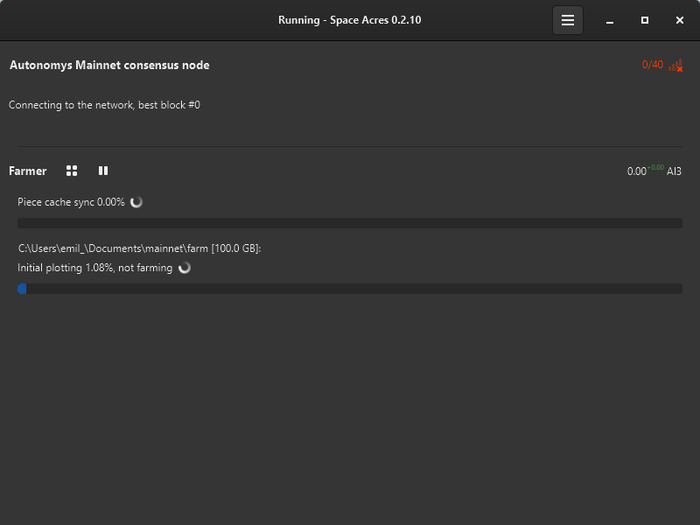700x525 pixels.
Task: Click the Autonomys Mainnet consensus node heading
Action: click(109, 65)
